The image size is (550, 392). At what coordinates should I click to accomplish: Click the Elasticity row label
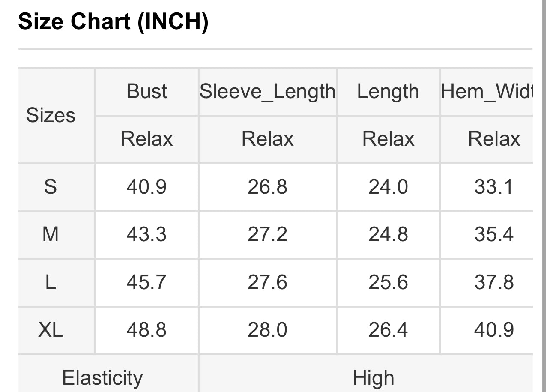[x=102, y=378]
